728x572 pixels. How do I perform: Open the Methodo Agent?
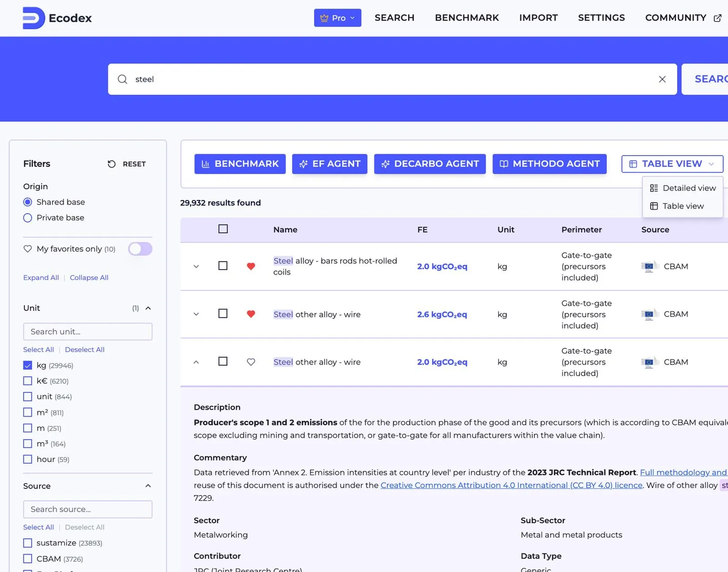(x=549, y=164)
